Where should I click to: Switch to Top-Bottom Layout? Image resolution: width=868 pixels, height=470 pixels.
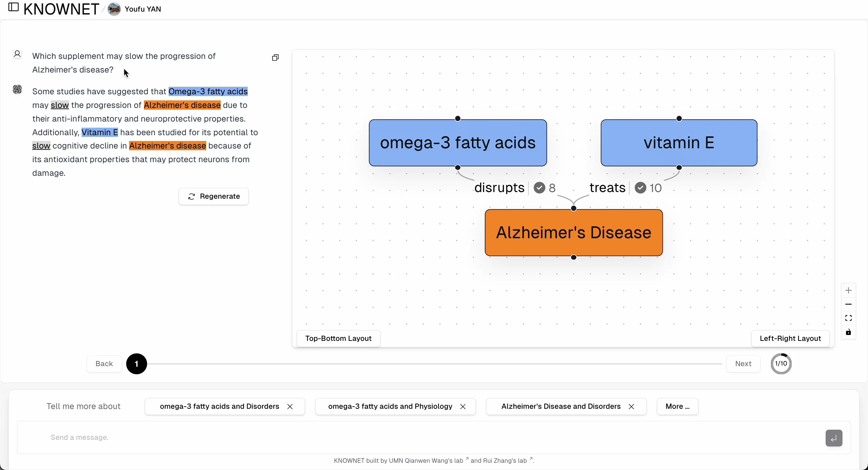(x=338, y=339)
